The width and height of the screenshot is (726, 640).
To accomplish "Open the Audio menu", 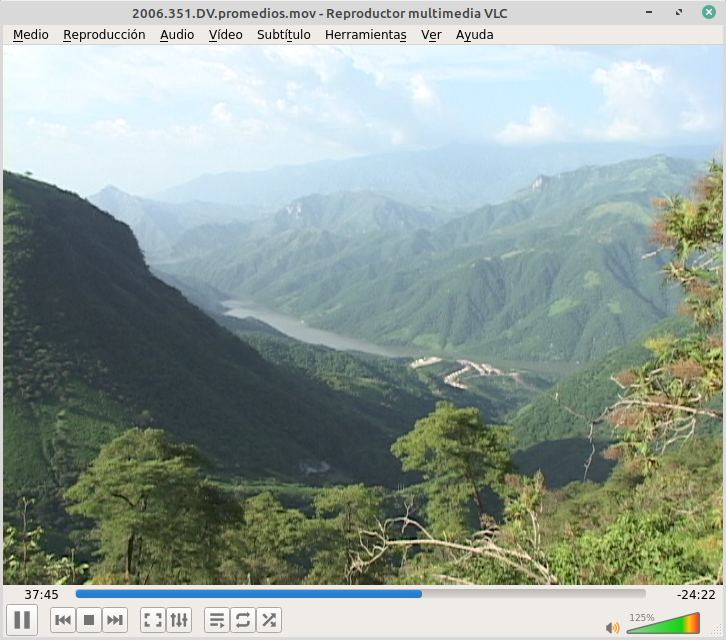I will (177, 35).
